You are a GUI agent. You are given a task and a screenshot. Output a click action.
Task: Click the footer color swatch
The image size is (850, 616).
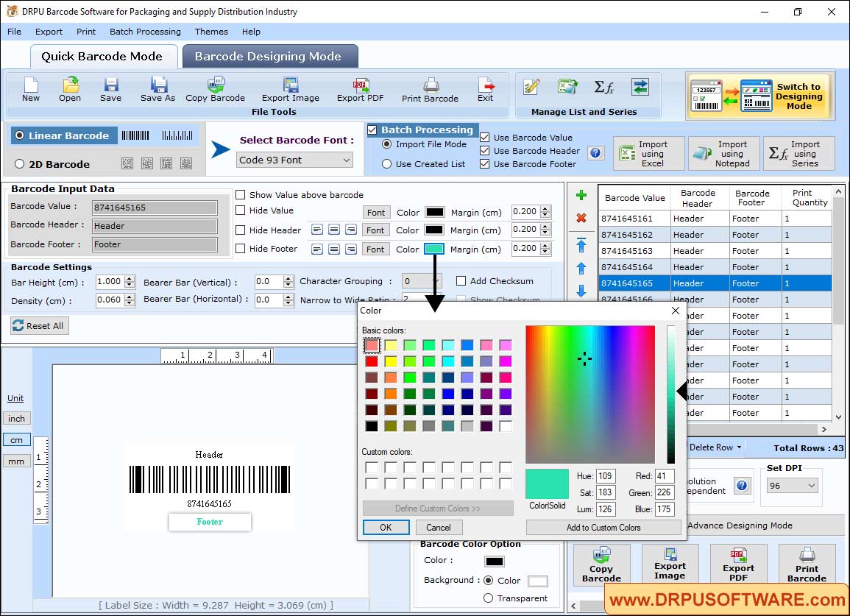coord(434,249)
